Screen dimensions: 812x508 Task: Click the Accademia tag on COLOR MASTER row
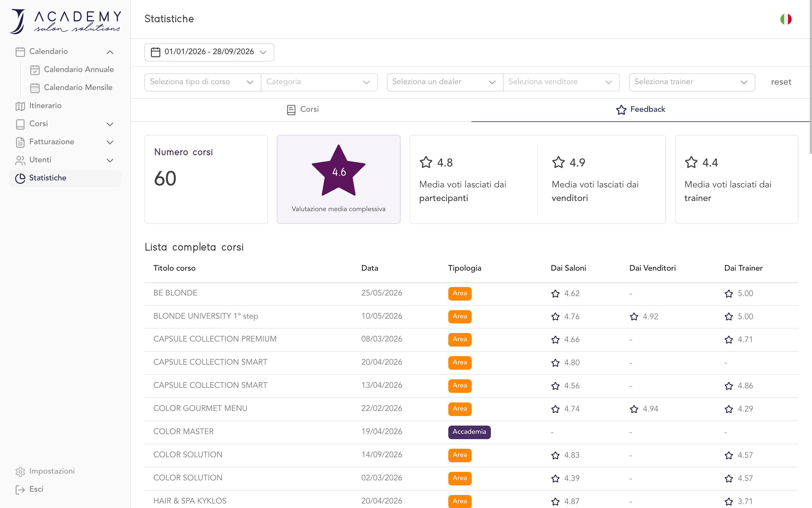[469, 432]
